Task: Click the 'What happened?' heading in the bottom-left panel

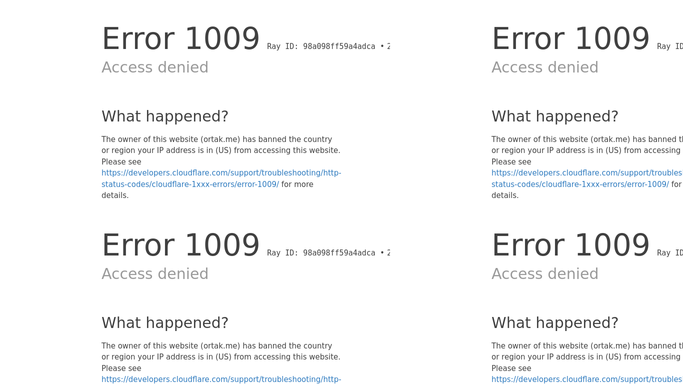Action: (165, 323)
